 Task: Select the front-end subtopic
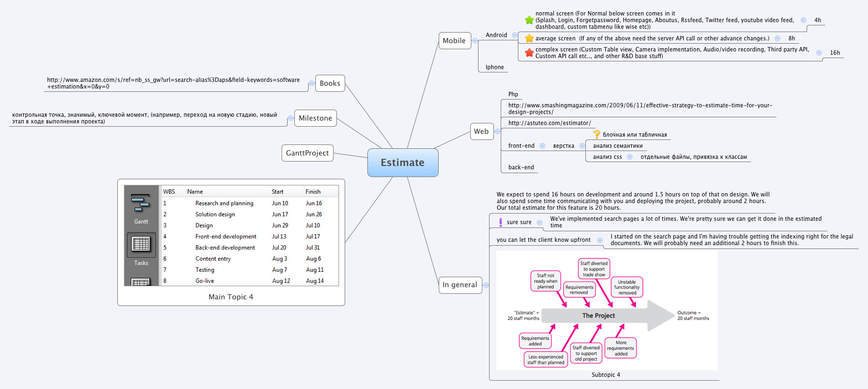tap(521, 146)
